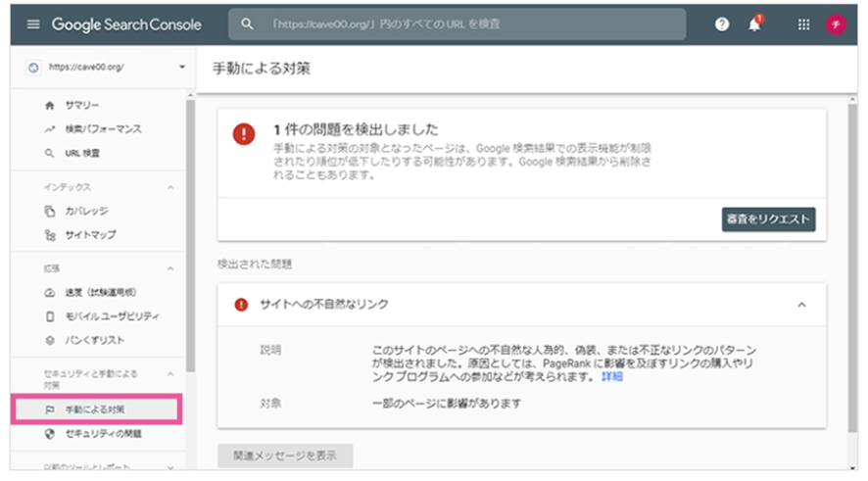This screenshot has height=481, width=868.
Task: Collapse the セキュリティと手動による対策 section
Action: pyautogui.click(x=170, y=374)
